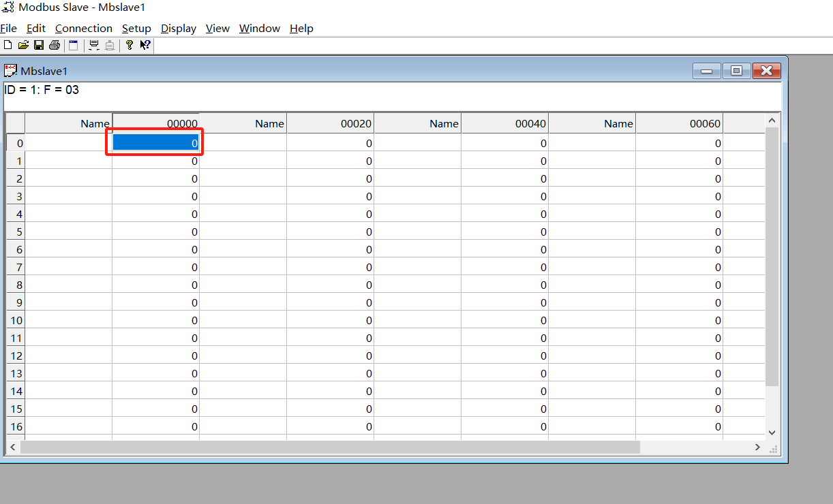The image size is (833, 504).
Task: Click the right arrow of horizontal scrollbar
Action: tap(757, 447)
